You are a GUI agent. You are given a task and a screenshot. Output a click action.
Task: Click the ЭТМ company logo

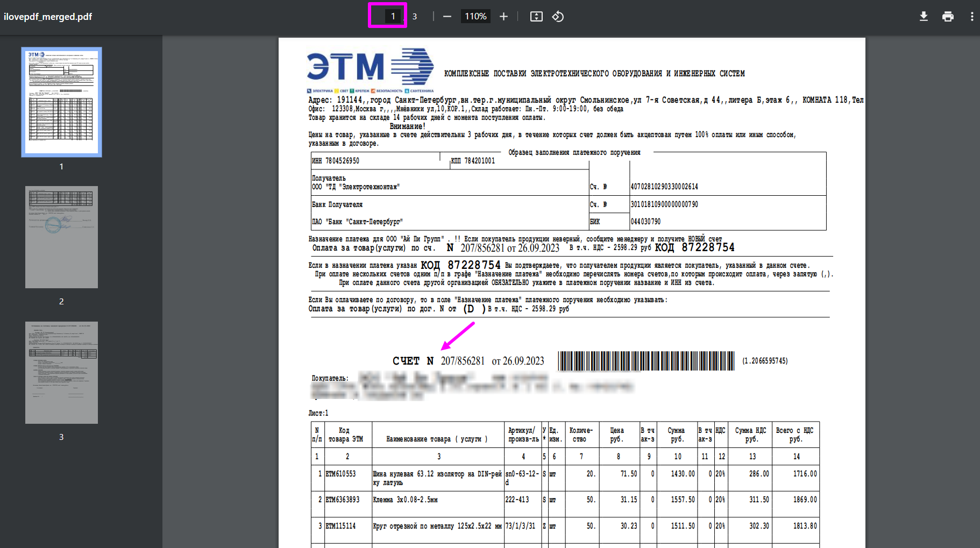click(x=370, y=70)
